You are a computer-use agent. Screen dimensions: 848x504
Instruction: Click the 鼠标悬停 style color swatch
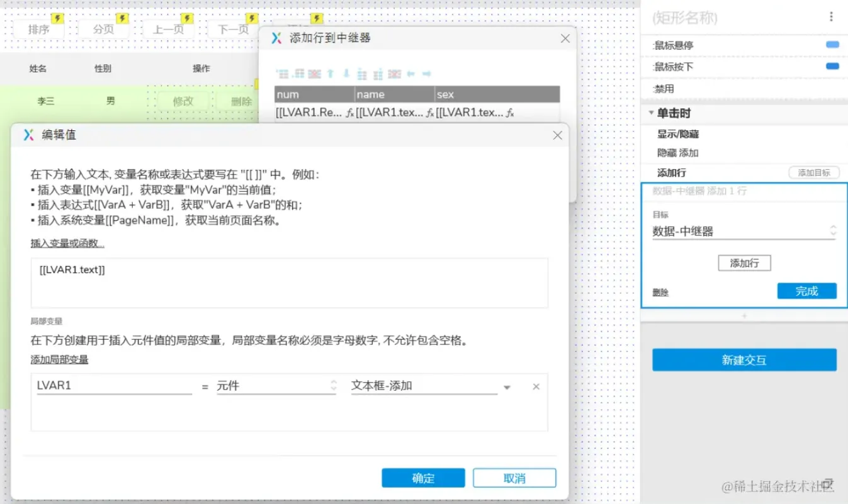point(832,45)
